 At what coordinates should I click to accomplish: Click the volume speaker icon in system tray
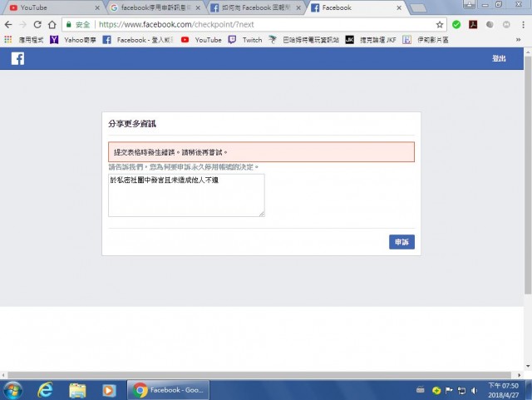[473, 389]
